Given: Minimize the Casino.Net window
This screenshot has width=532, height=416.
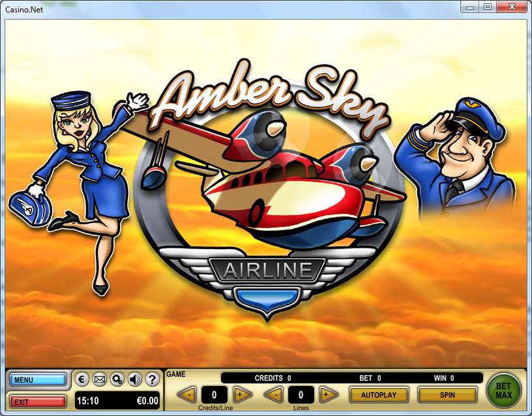Looking at the screenshot, I should (470, 7).
